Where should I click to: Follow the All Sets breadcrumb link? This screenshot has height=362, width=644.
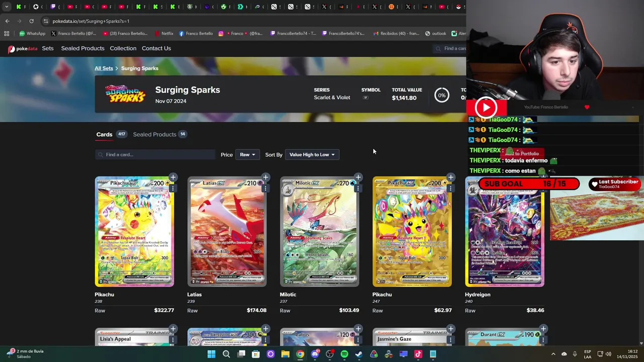[104, 68]
